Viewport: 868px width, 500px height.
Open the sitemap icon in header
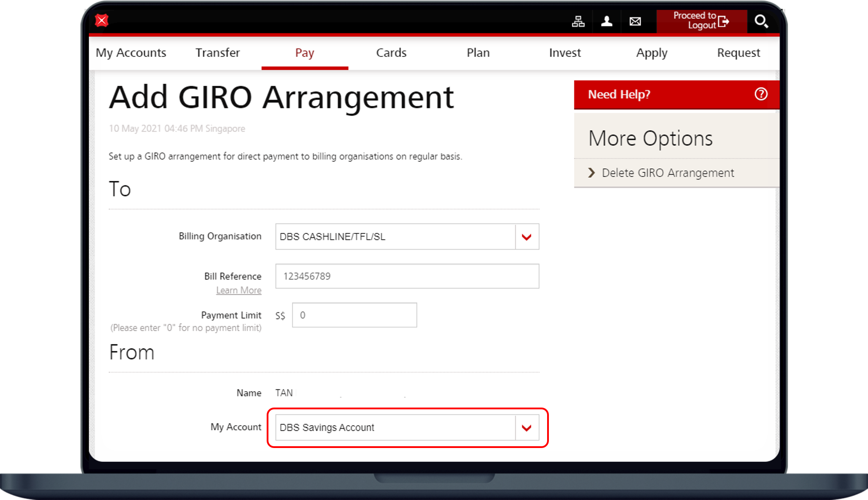[578, 21]
